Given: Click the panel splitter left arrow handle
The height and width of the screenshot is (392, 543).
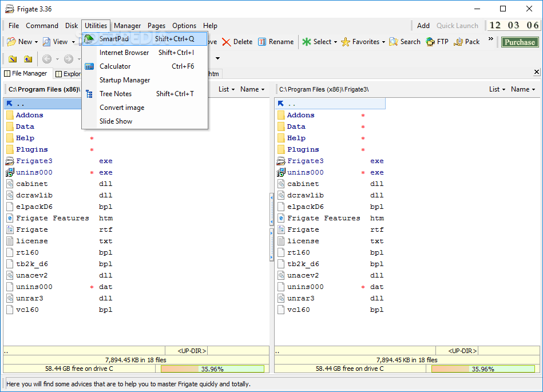Looking at the screenshot, I should (x=271, y=209).
